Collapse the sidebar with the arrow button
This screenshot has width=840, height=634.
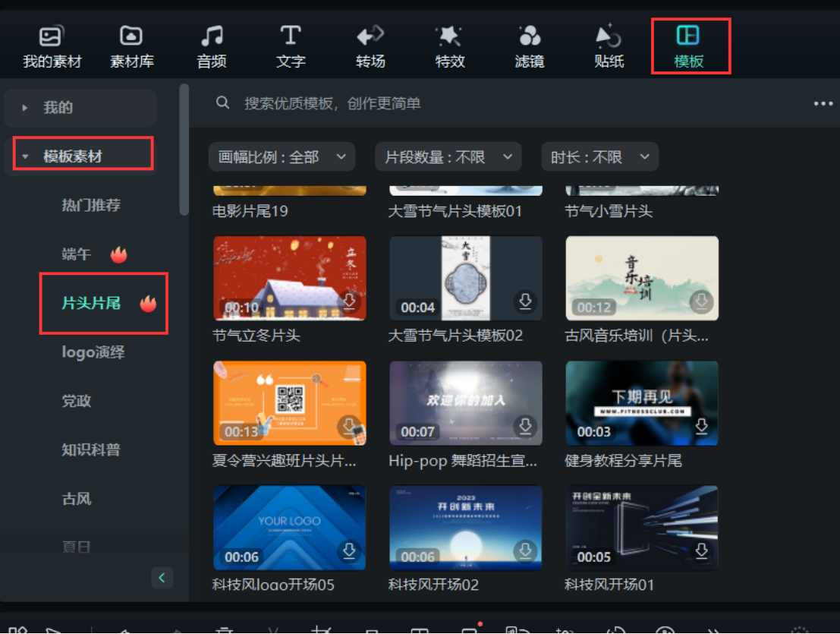pos(162,578)
